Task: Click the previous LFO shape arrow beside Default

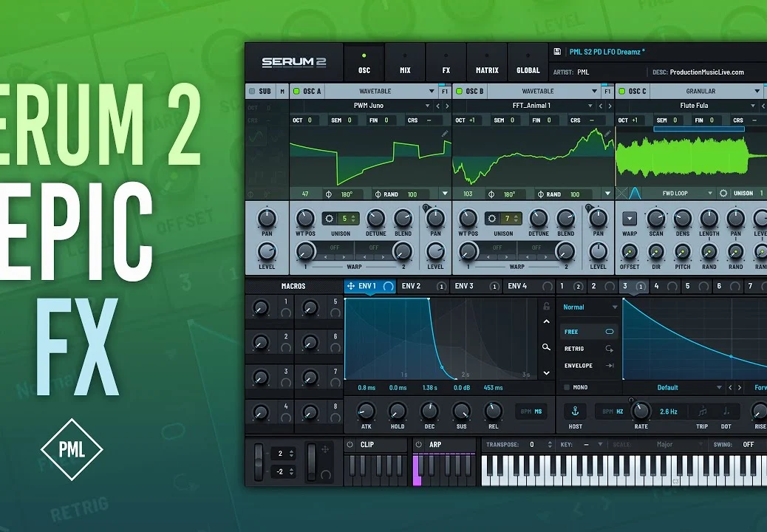Action: pos(730,388)
